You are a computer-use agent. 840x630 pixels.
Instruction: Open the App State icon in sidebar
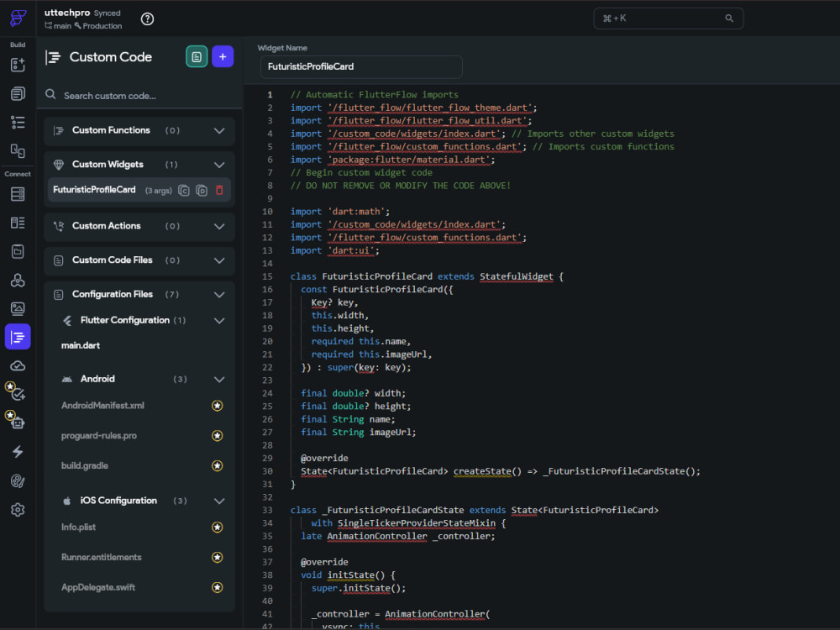[x=18, y=251]
